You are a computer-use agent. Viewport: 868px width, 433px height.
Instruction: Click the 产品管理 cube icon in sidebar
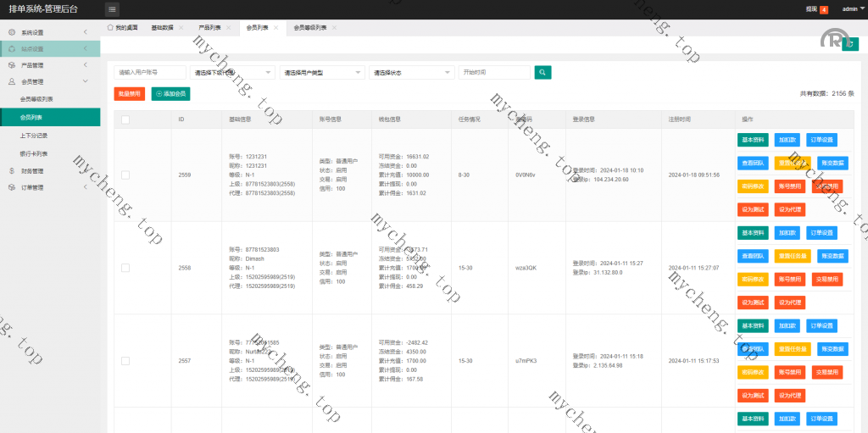click(12, 65)
